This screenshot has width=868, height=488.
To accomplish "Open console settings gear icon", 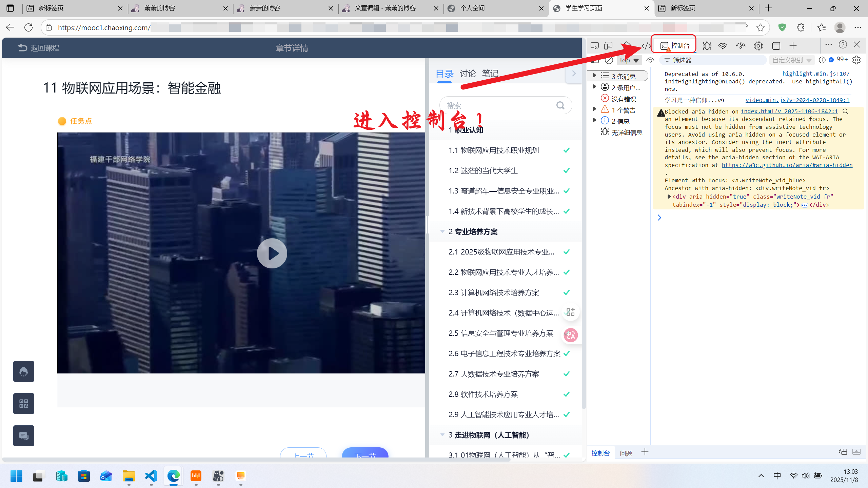I will (x=856, y=60).
